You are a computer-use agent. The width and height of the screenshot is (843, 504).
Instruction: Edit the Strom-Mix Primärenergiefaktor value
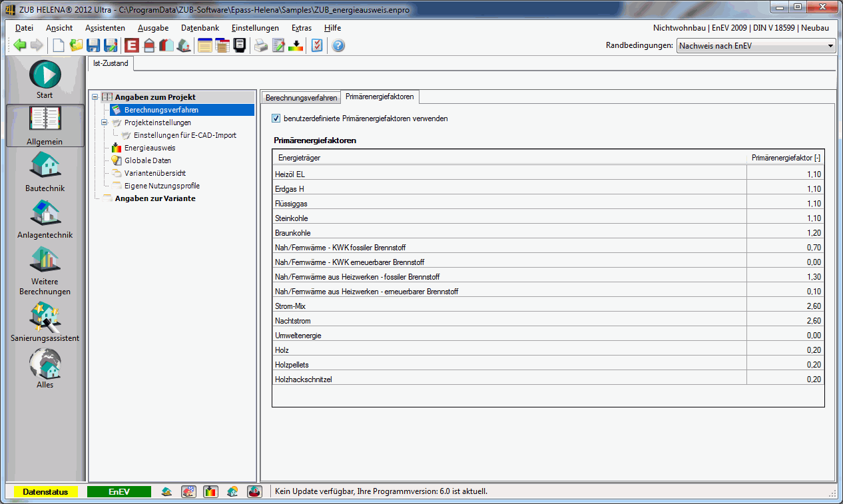point(786,306)
